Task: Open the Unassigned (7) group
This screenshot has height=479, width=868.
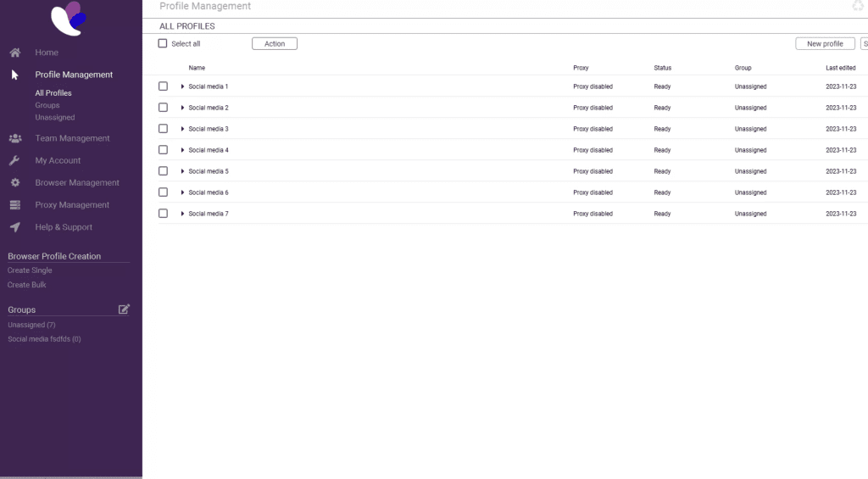Action: pos(31,325)
